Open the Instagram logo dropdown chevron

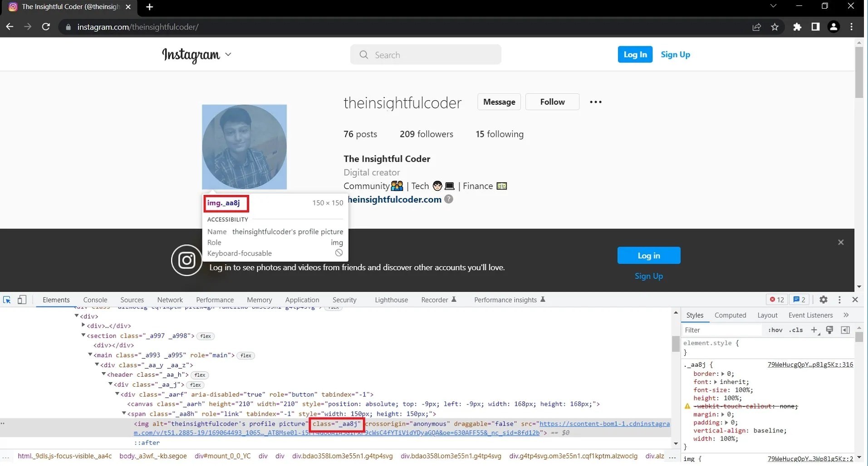(228, 54)
